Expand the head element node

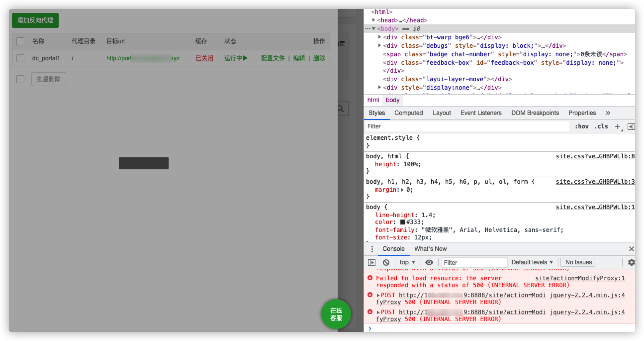(x=373, y=20)
